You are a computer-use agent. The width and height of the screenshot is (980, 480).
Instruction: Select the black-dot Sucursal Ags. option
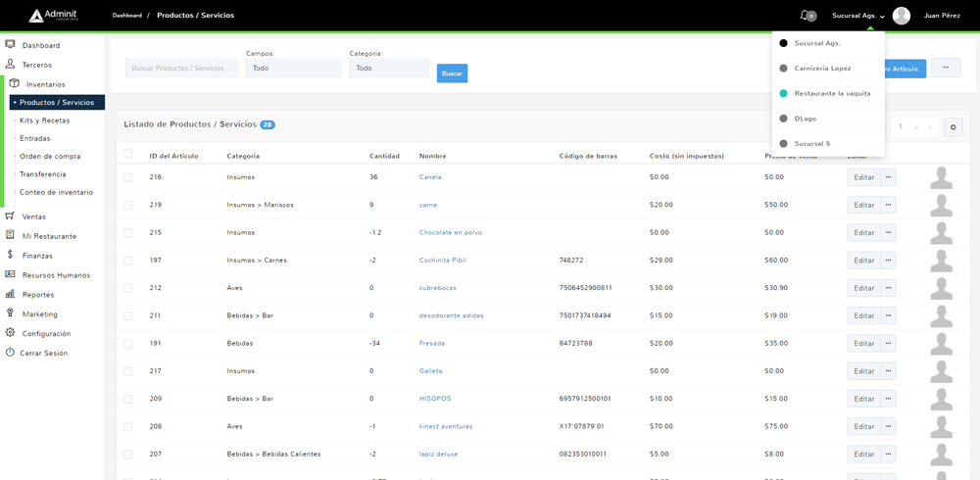coord(817,43)
